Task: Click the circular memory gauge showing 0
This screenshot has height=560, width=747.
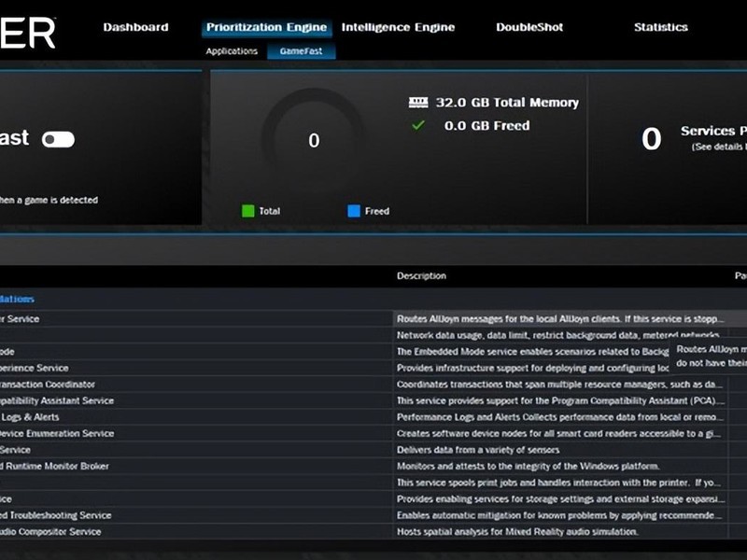Action: 314,139
